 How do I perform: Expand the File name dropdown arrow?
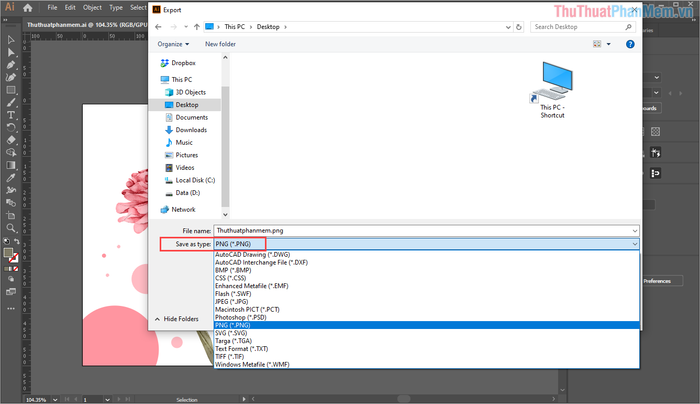coord(634,231)
